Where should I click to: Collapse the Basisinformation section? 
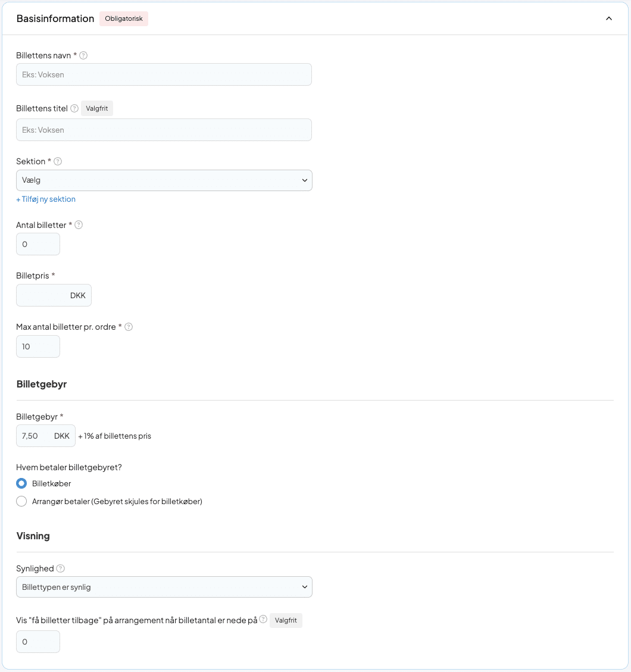[x=608, y=18]
